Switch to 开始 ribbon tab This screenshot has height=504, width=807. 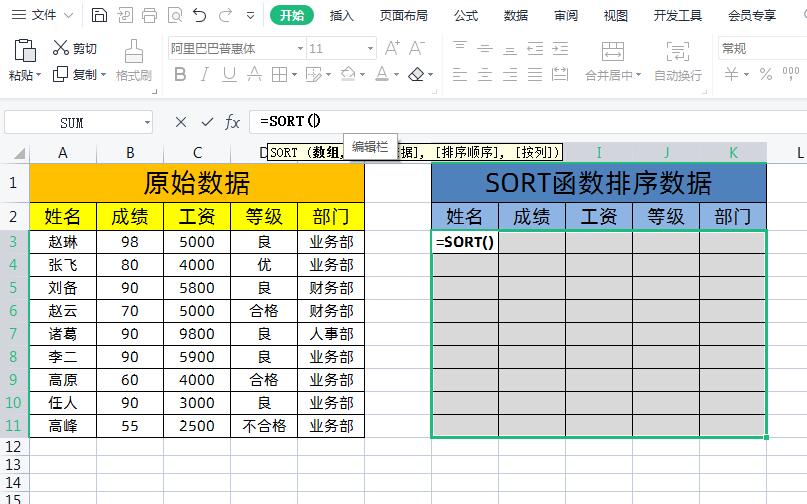(292, 15)
